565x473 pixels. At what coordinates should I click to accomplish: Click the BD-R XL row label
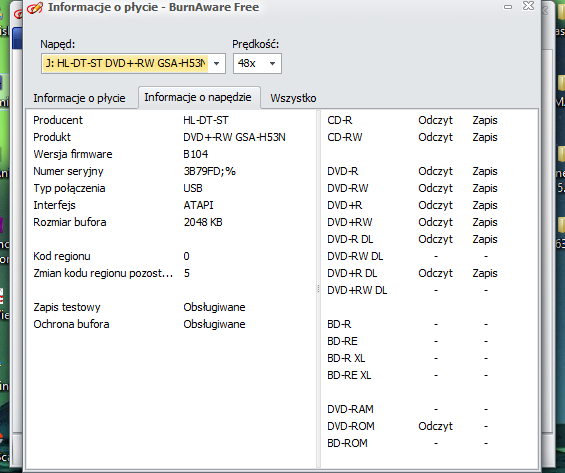(x=346, y=358)
